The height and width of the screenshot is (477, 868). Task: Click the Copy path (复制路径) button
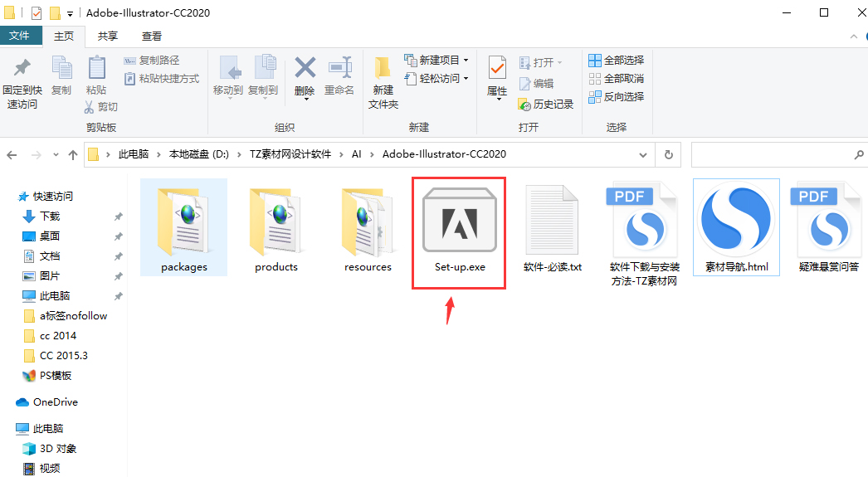[152, 61]
